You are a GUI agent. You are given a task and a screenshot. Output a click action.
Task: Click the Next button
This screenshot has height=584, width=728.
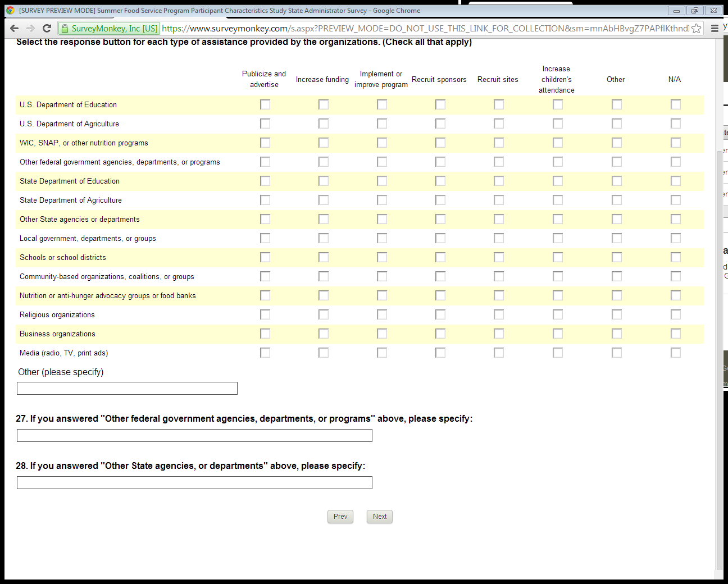coord(380,517)
